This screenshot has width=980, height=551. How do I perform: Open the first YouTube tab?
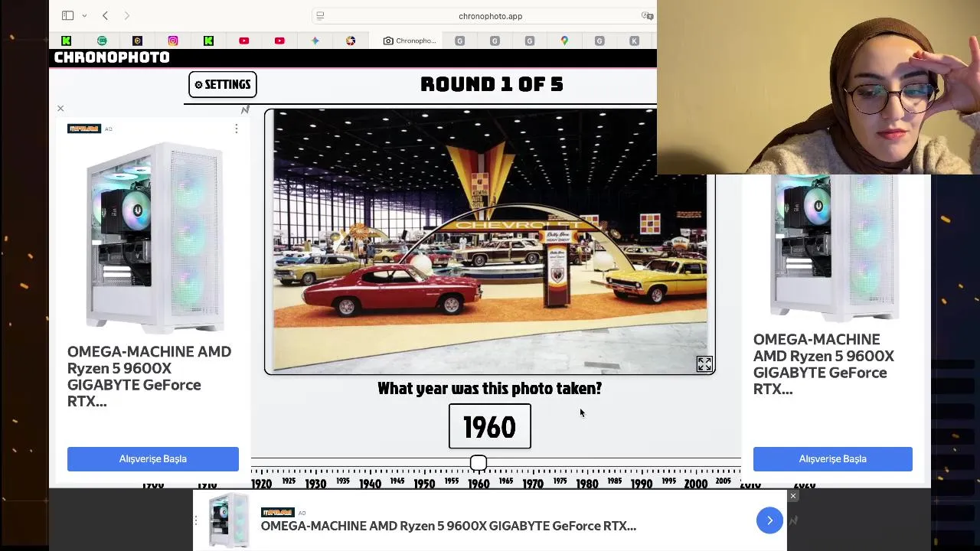[x=243, y=41]
